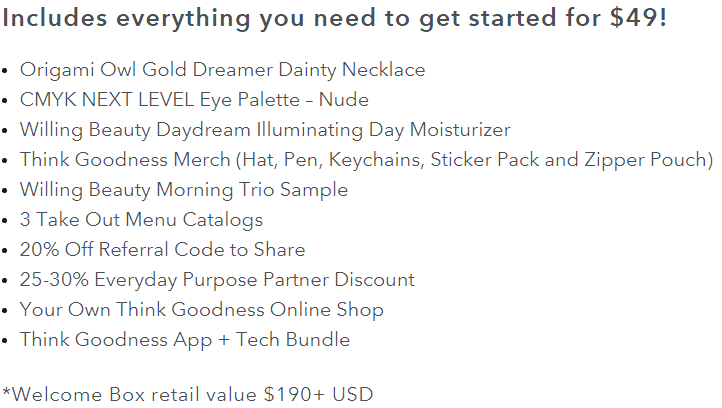Viewport: 722px width, 408px height.
Task: Click the '$49!' price in heading
Action: point(638,18)
